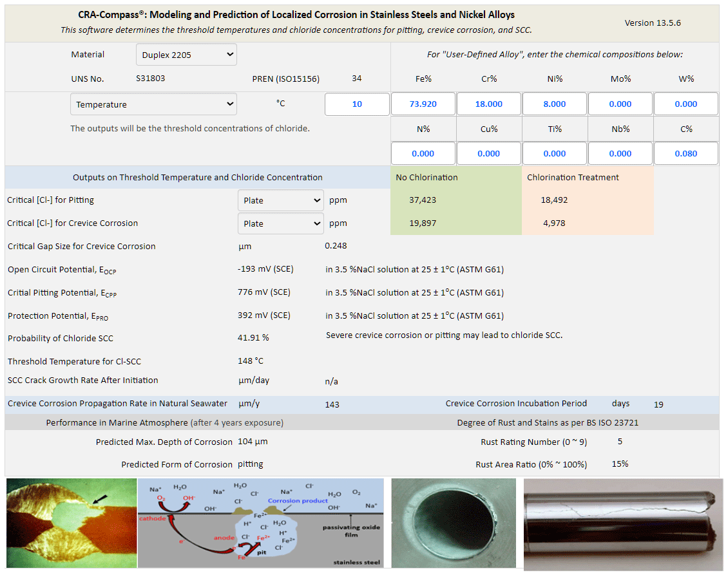Viewport: 728px width, 573px height.
Task: Click the corroded pipe bore photo
Action: 454,523
